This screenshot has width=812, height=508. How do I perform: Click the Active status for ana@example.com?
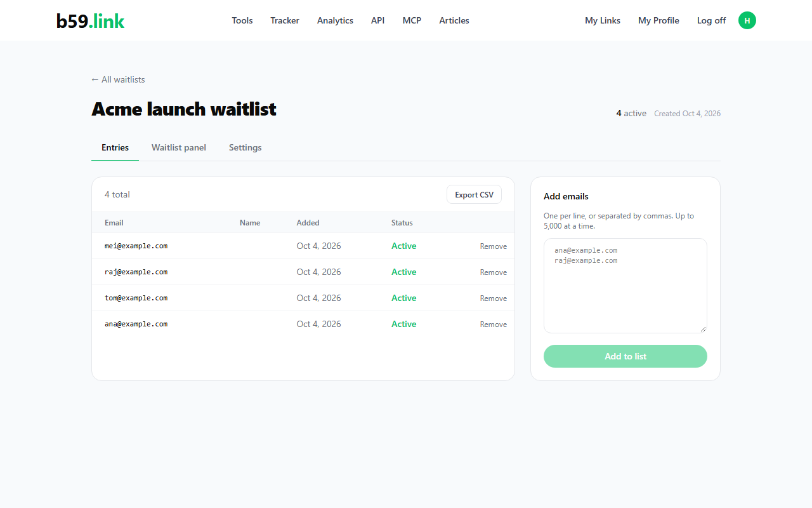(x=404, y=324)
